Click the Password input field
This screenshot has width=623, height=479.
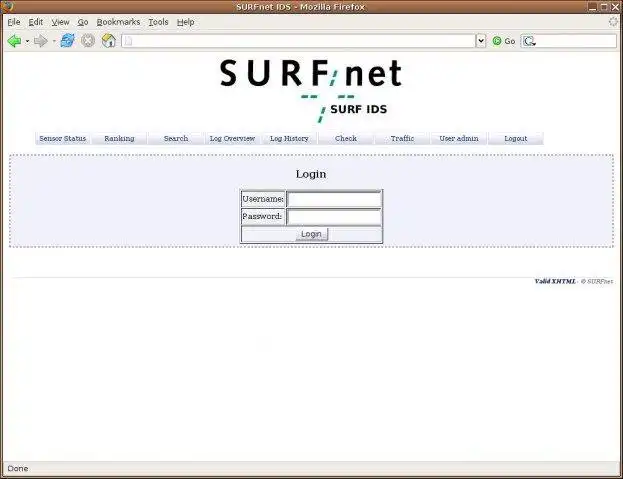(x=334, y=217)
